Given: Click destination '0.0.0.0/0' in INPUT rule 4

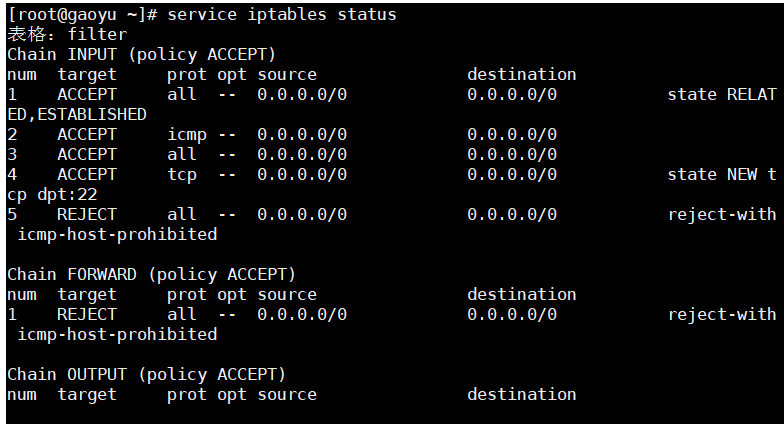Looking at the screenshot, I should pyautogui.click(x=512, y=174).
